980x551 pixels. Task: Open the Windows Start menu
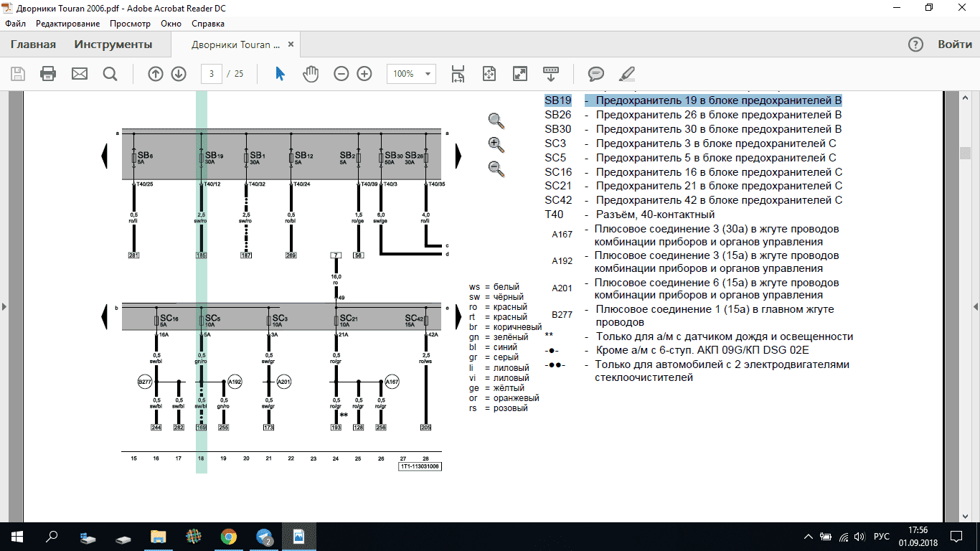(17, 537)
